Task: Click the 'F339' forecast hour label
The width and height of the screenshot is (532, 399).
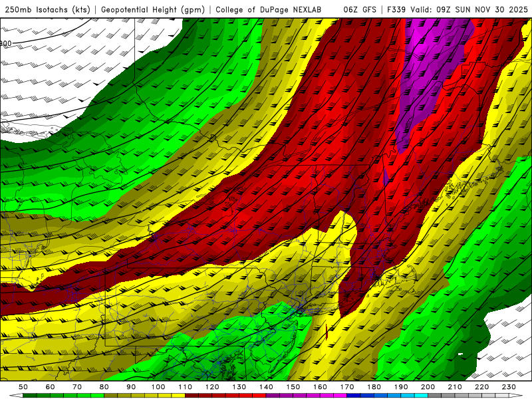Action: [396, 10]
